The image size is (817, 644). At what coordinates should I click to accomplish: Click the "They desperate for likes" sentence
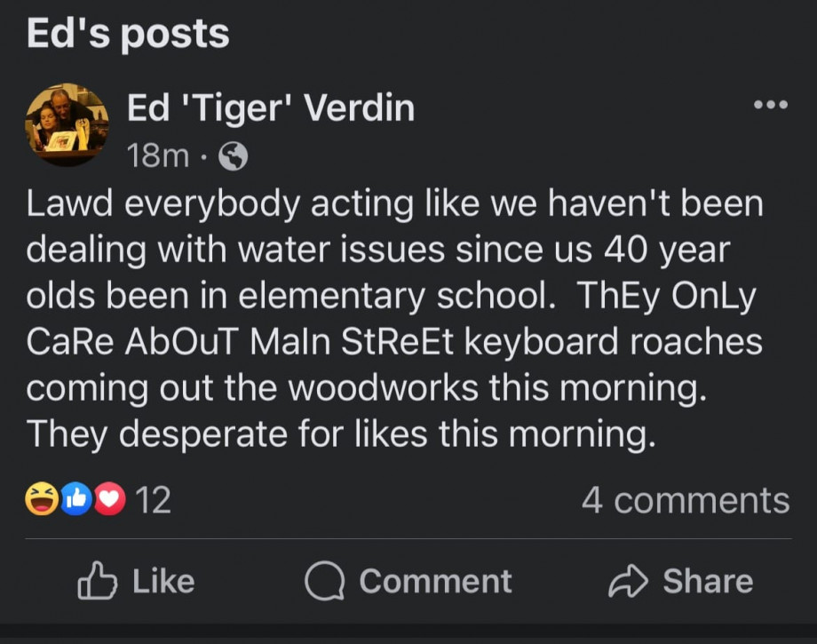[340, 434]
